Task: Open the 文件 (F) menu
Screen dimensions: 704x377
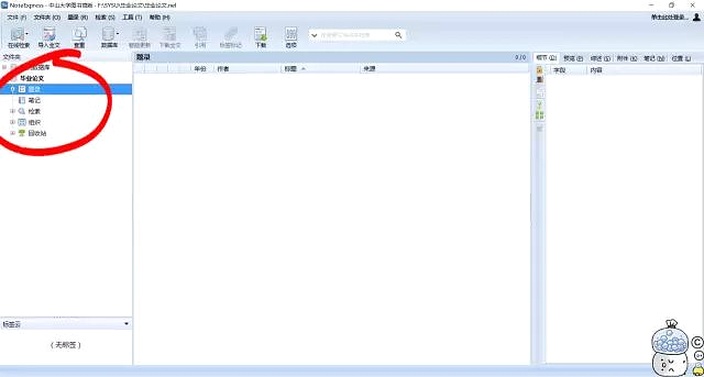Action: pos(17,17)
